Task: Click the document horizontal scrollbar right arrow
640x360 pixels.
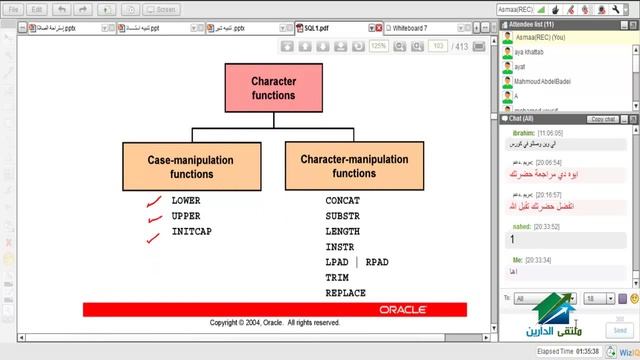Action: click(x=486, y=338)
